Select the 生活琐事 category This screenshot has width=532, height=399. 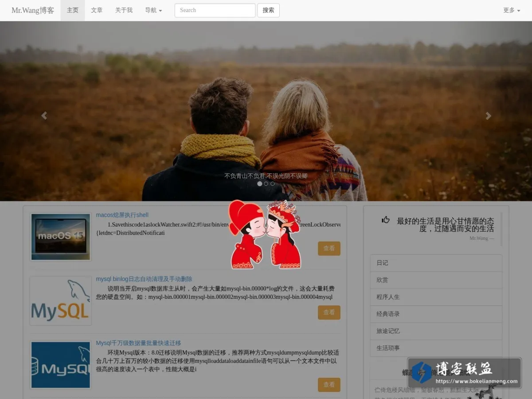coord(436,348)
